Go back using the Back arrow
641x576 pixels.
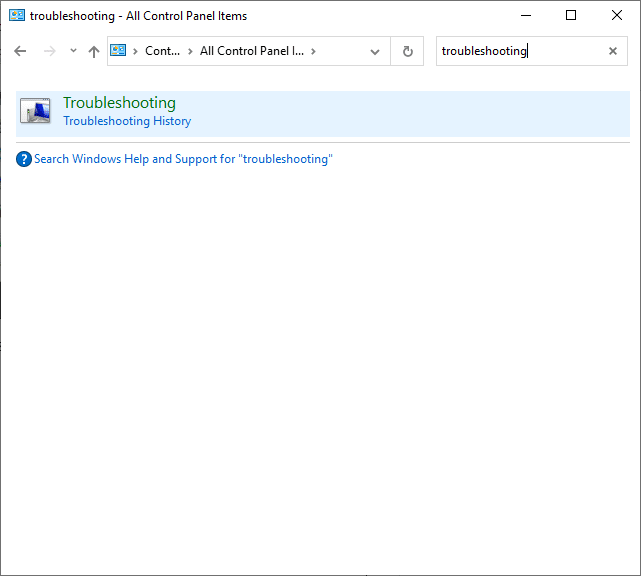pos(20,51)
